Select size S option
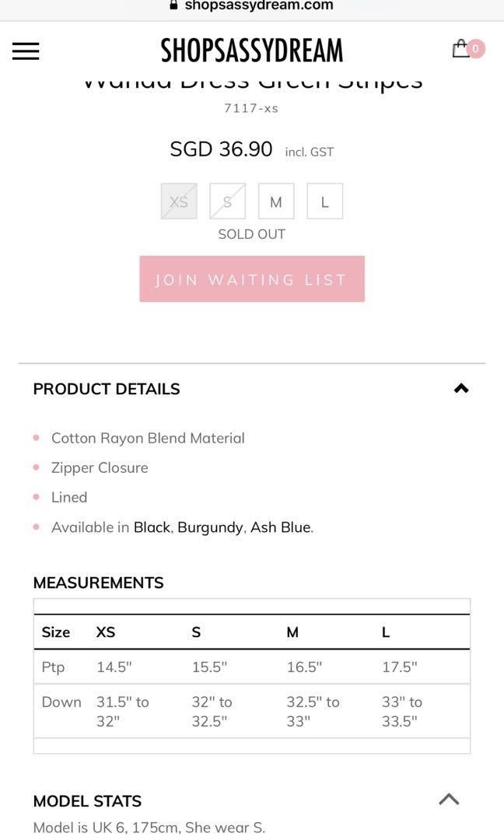Viewport: 504px width, 840px height. (x=228, y=201)
